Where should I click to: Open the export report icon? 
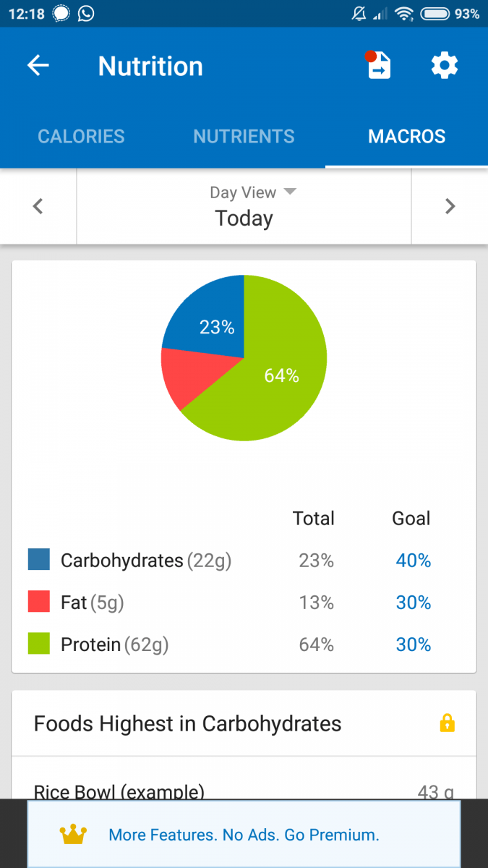(x=377, y=65)
